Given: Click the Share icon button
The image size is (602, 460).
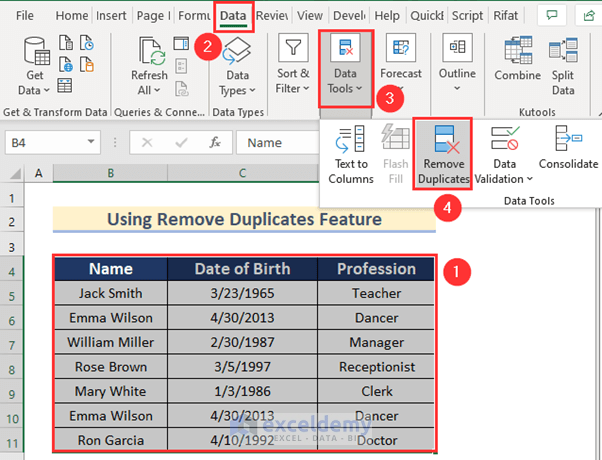Looking at the screenshot, I should point(589,15).
